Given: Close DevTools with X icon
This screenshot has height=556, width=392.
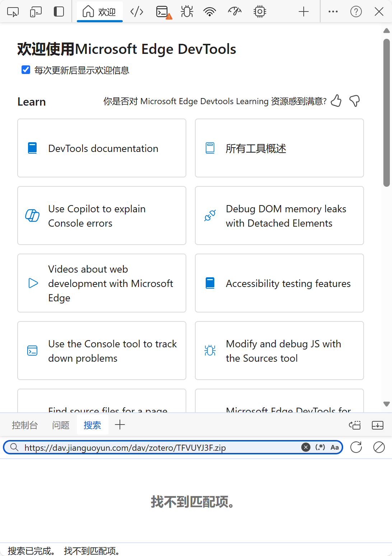Looking at the screenshot, I should pos(379,12).
